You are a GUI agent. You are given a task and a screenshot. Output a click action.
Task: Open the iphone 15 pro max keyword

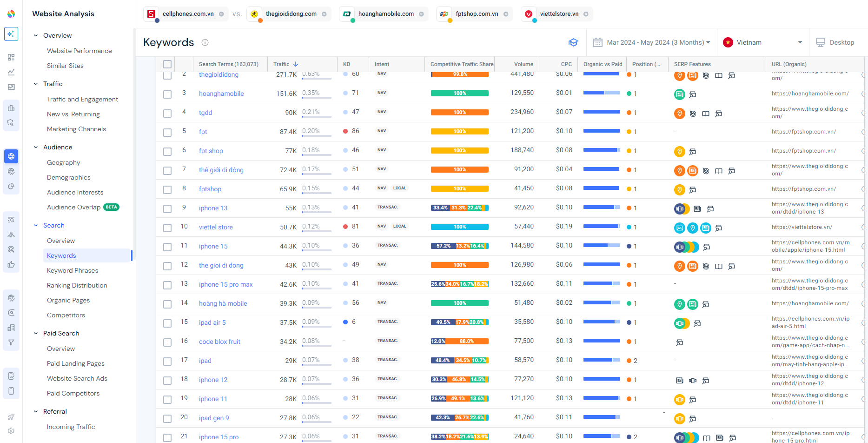click(226, 284)
